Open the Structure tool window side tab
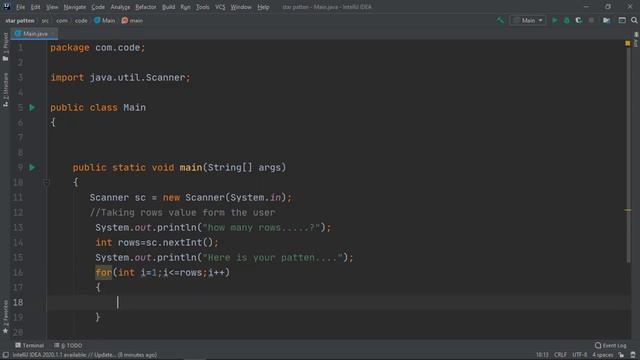 tap(5, 90)
